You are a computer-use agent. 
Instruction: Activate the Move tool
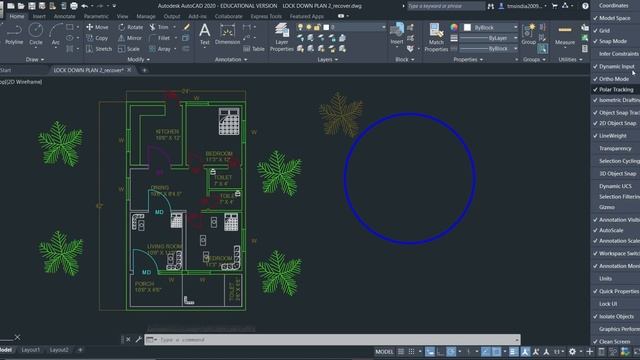tap(97, 27)
